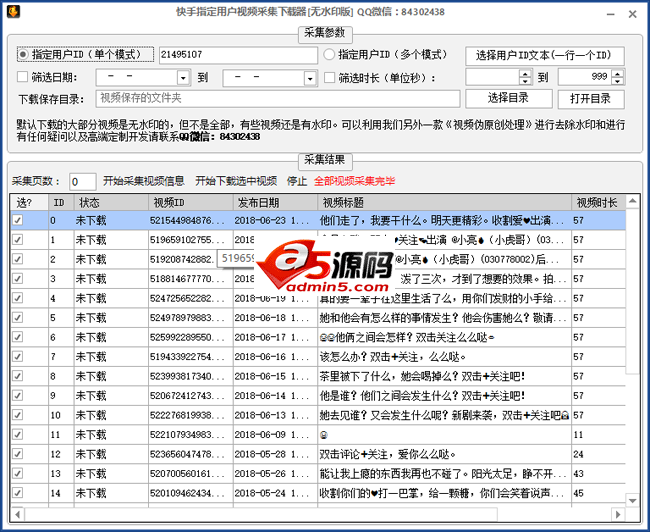Click the 选? column header
The height and width of the screenshot is (532, 650).
tap(29, 203)
